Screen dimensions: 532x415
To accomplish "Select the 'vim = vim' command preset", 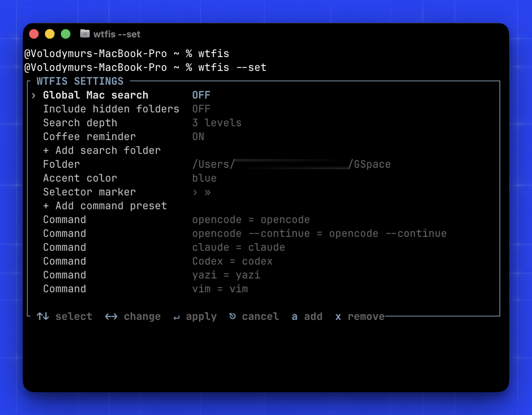I will (220, 289).
